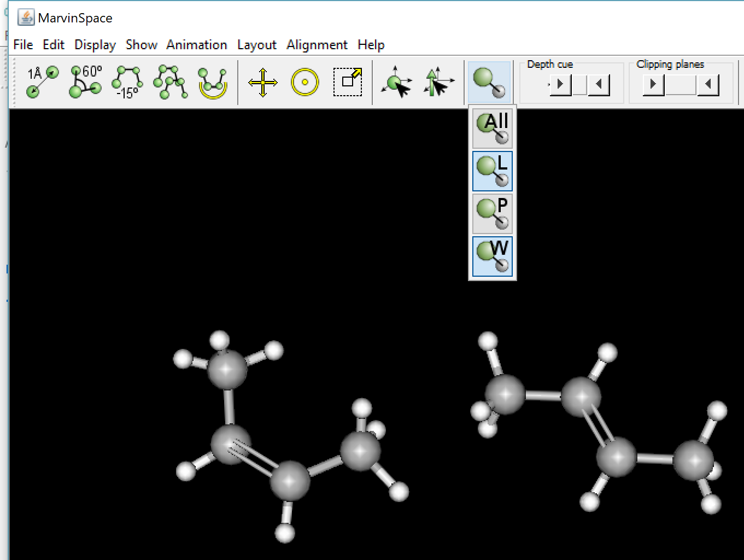Click Clipping planes left-arrow button

pos(708,85)
